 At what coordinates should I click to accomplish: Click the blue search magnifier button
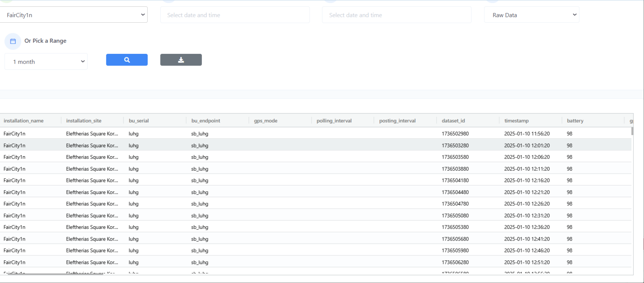126,60
